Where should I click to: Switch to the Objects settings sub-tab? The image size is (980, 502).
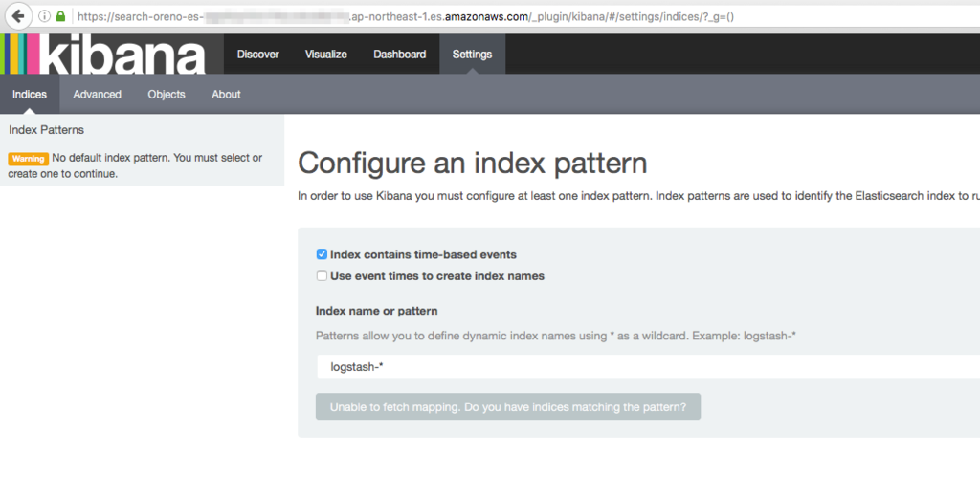click(167, 95)
